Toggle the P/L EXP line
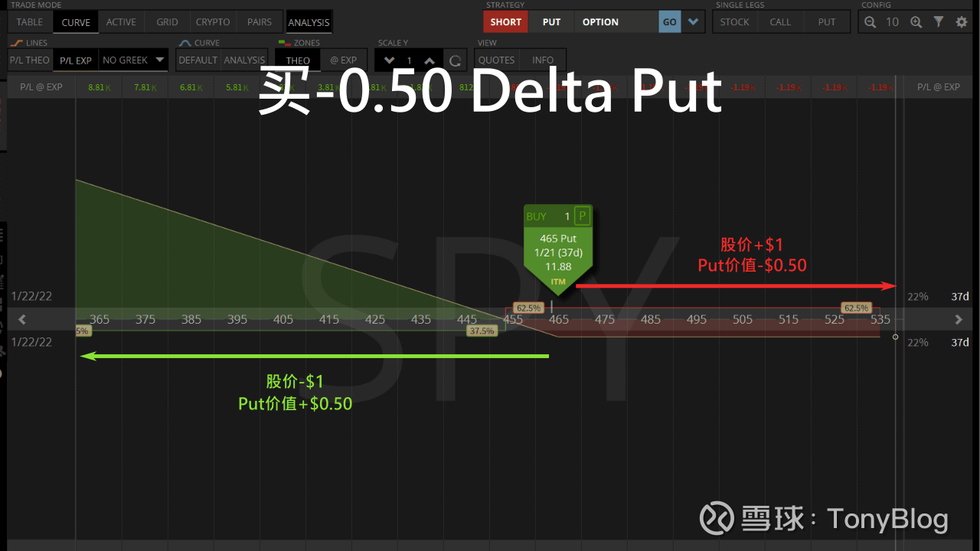Screen dimensions: 980x551 point(76,60)
